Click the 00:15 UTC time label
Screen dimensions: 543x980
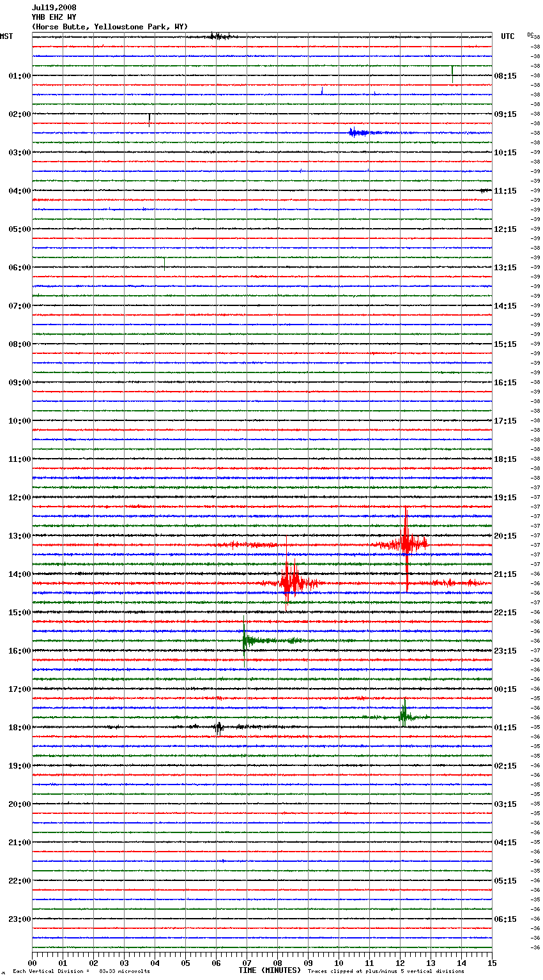tap(505, 689)
